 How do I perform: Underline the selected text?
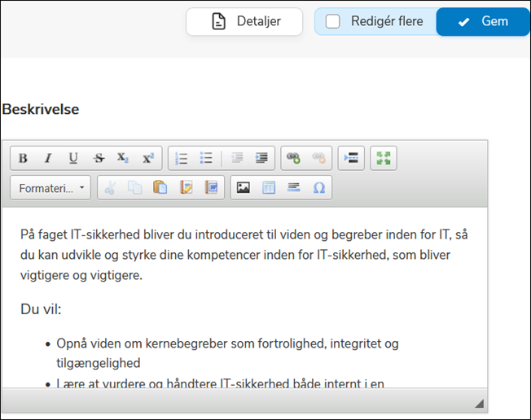(x=73, y=159)
